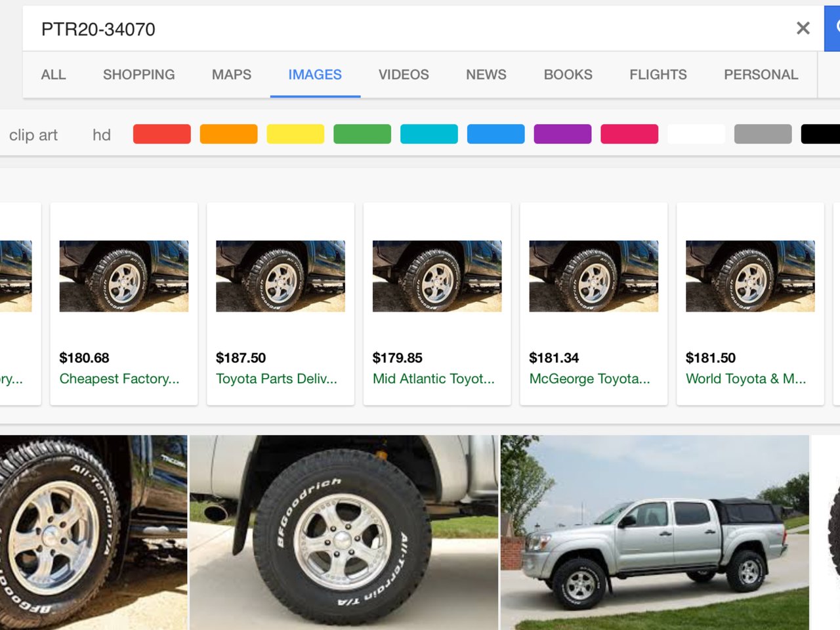
Task: Clear the search box with the X icon
Action: [x=803, y=28]
